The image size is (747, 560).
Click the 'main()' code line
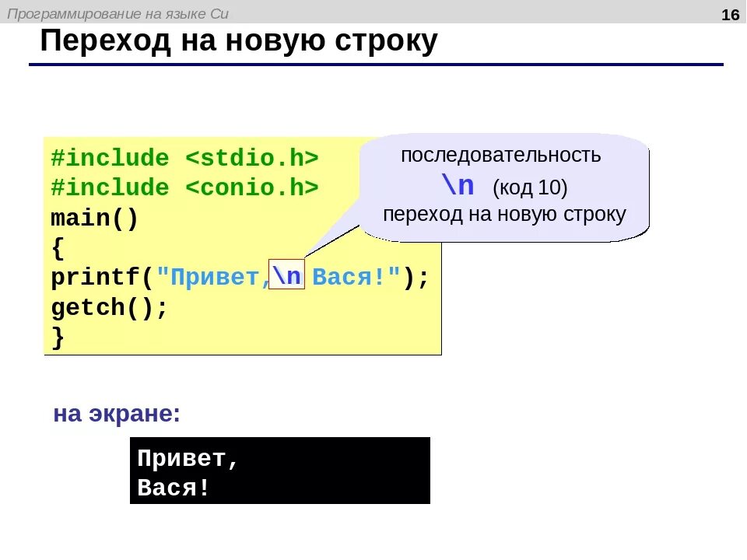pos(94,218)
